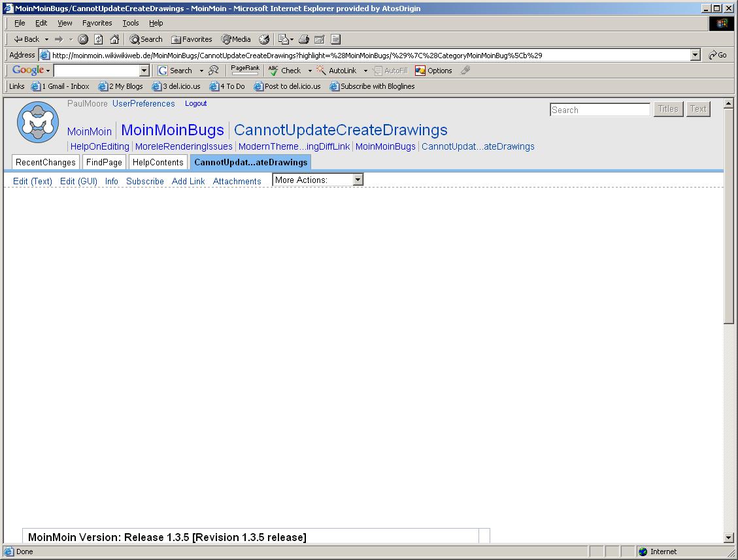Screen dimensions: 738x560
Task: Click the Logout link
Action: (x=196, y=103)
